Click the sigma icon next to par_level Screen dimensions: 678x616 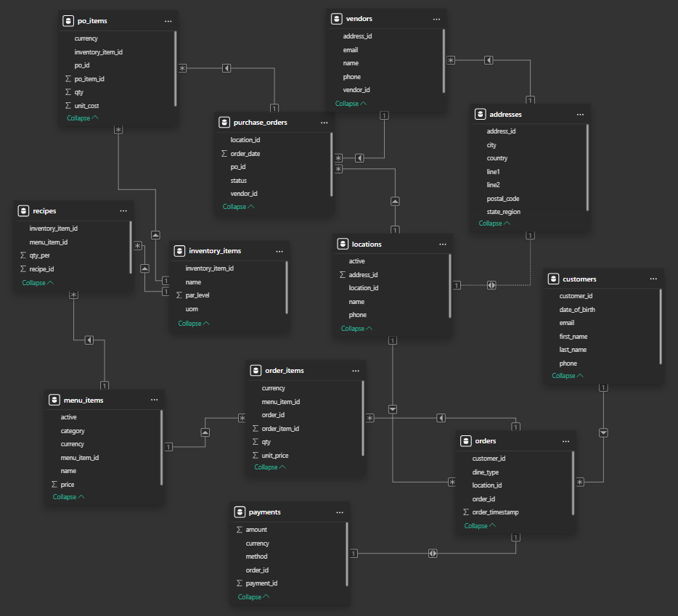click(x=179, y=295)
